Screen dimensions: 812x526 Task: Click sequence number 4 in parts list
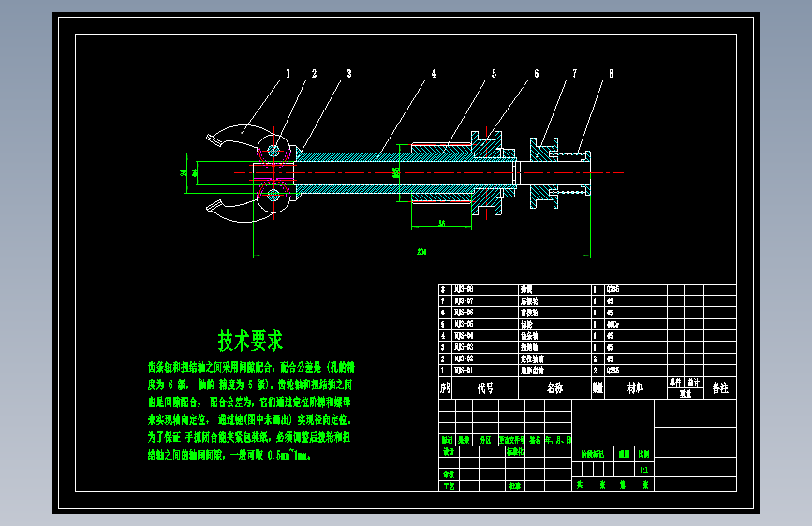click(443, 336)
